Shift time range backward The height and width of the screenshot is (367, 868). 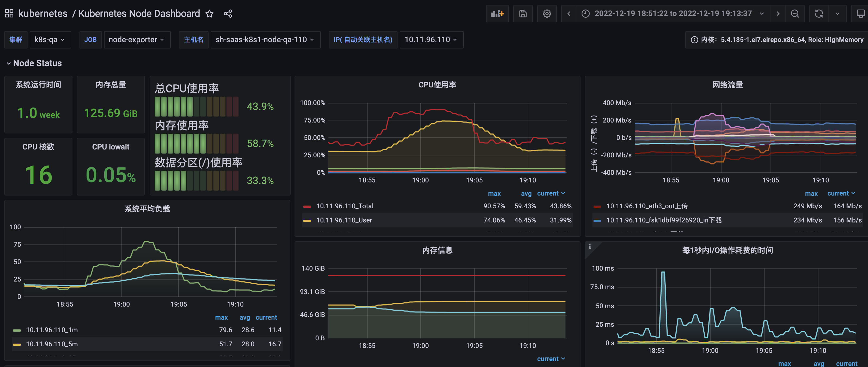[569, 14]
